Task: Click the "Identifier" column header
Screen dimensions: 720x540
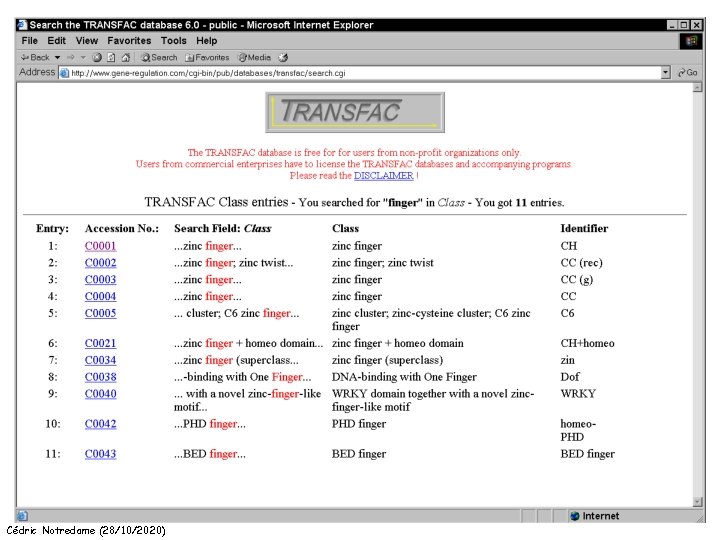Action: coord(584,229)
